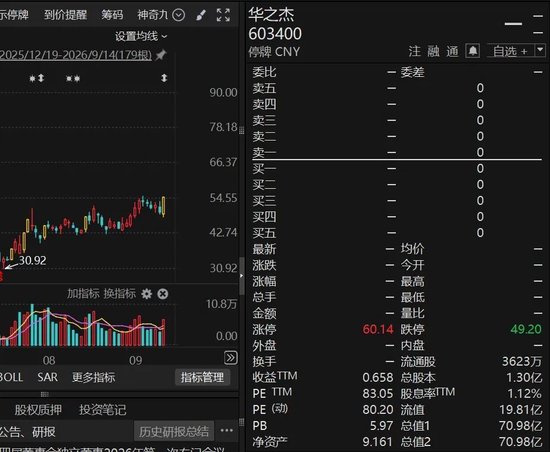Click 加指标 to add indicator
The height and width of the screenshot is (452, 550).
coord(83,294)
